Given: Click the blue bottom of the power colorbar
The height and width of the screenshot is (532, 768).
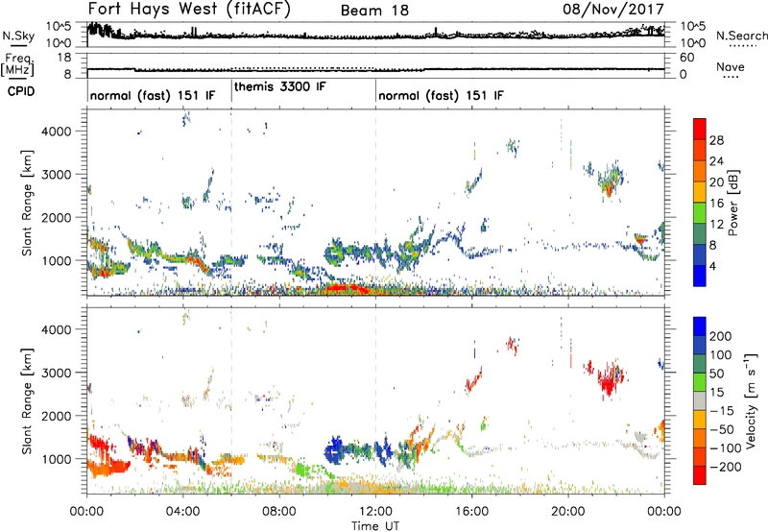Looking at the screenshot, I should pos(700,276).
